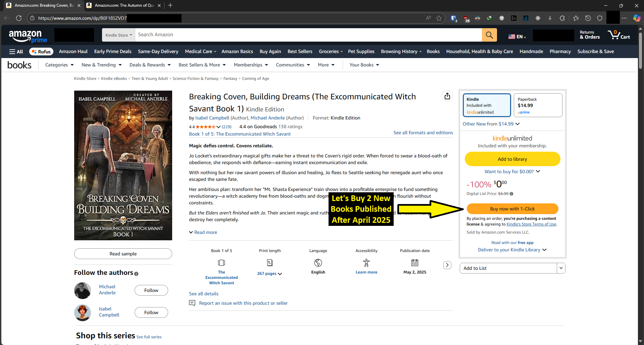644x345 pixels.
Task: Open the Kindle Store search category dropdown
Action: pyautogui.click(x=118, y=35)
